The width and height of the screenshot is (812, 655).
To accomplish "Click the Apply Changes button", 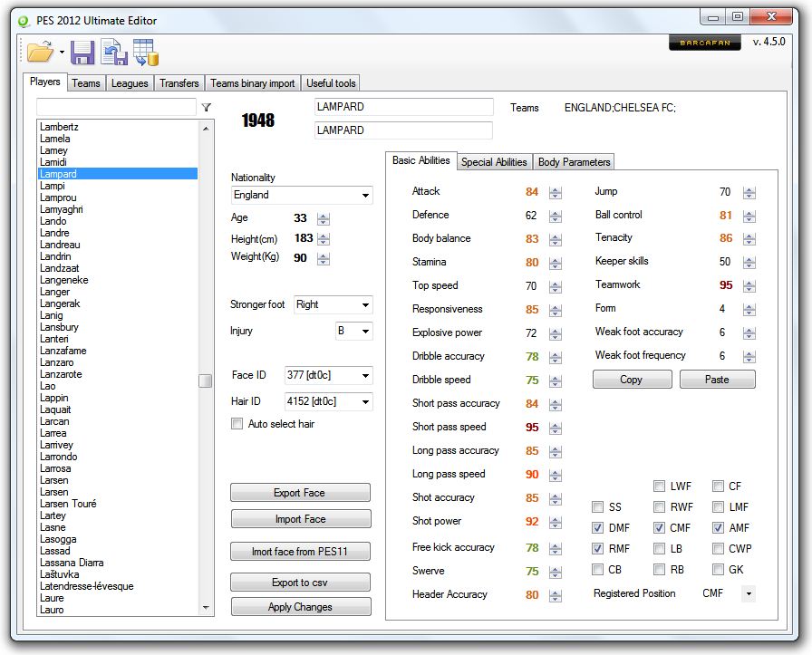I will point(300,607).
